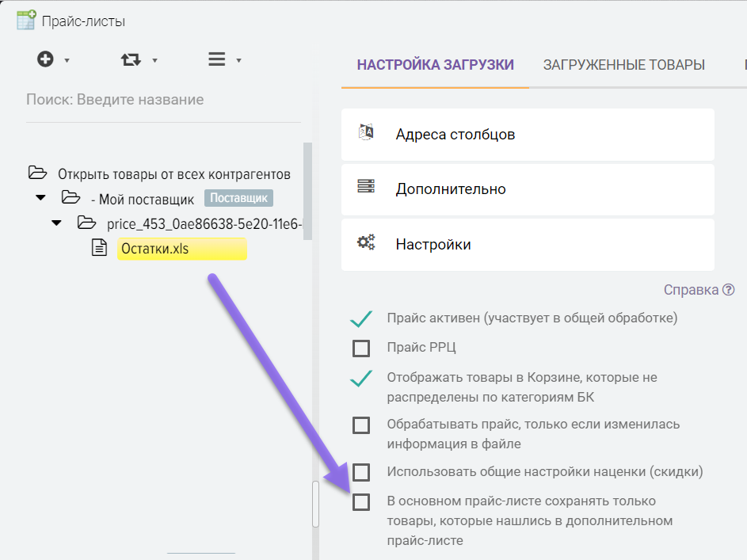Switch to Загруженные товары tab
747x560 pixels.
click(x=623, y=65)
